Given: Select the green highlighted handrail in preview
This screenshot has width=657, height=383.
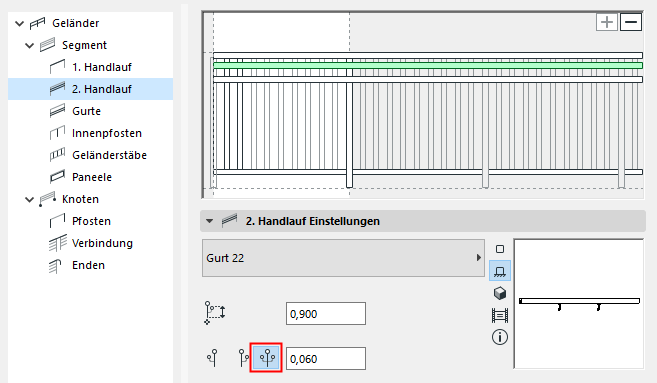Looking at the screenshot, I should point(427,65).
